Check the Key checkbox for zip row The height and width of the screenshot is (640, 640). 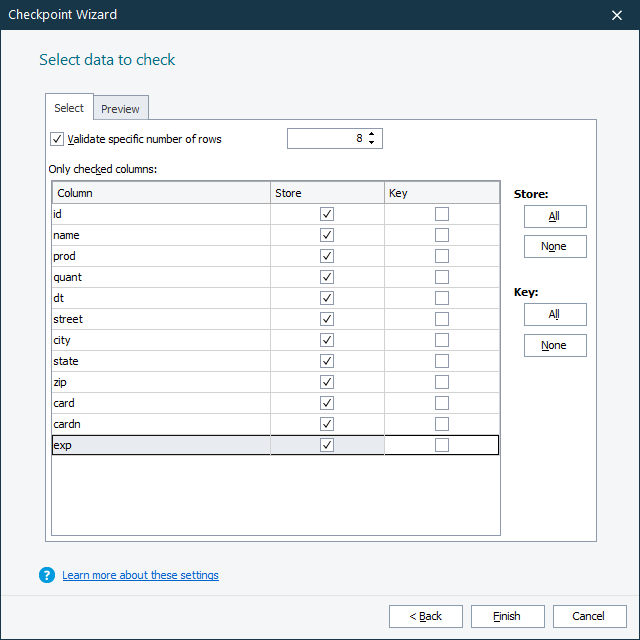pyautogui.click(x=442, y=382)
